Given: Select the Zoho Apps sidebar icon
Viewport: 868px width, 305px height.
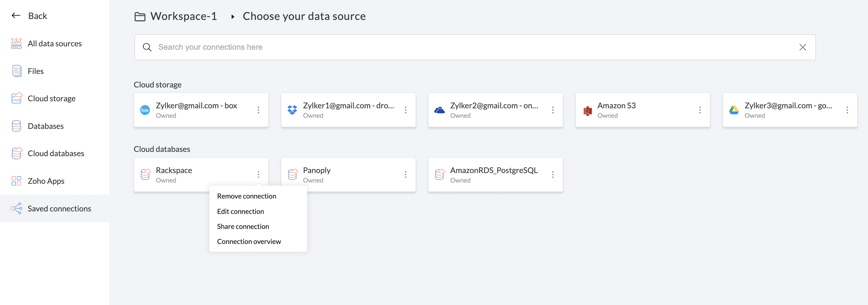Looking at the screenshot, I should coord(16,181).
